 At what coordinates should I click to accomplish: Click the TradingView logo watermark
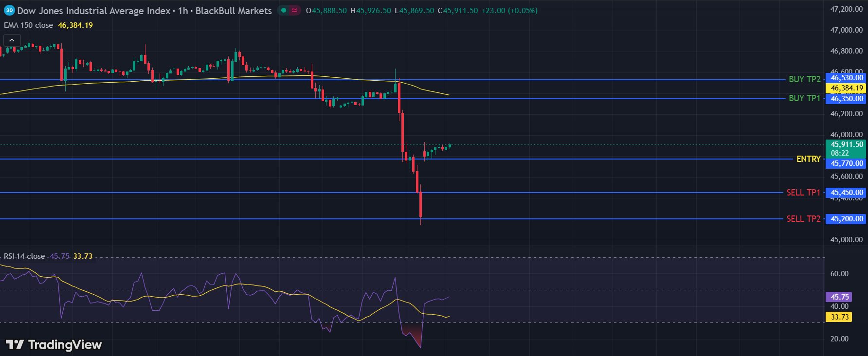(54, 345)
